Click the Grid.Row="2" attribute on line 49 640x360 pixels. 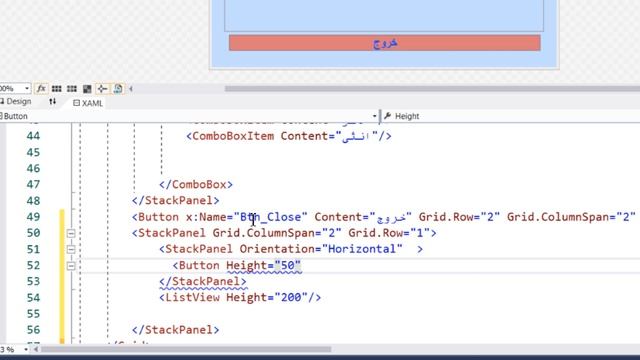click(459, 217)
